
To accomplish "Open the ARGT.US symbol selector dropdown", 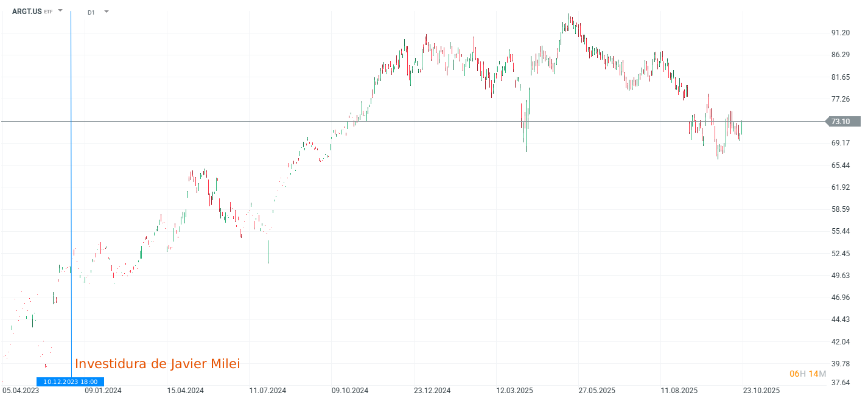I will [x=59, y=10].
